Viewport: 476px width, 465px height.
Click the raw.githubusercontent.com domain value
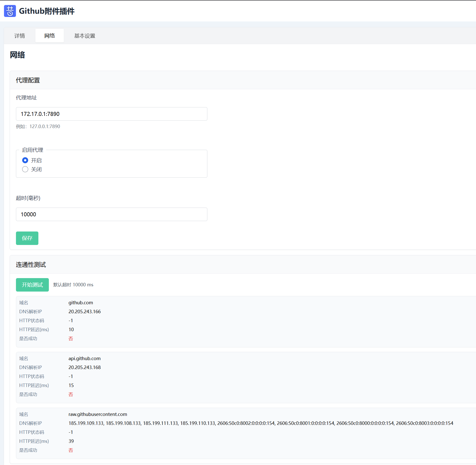[98, 414]
